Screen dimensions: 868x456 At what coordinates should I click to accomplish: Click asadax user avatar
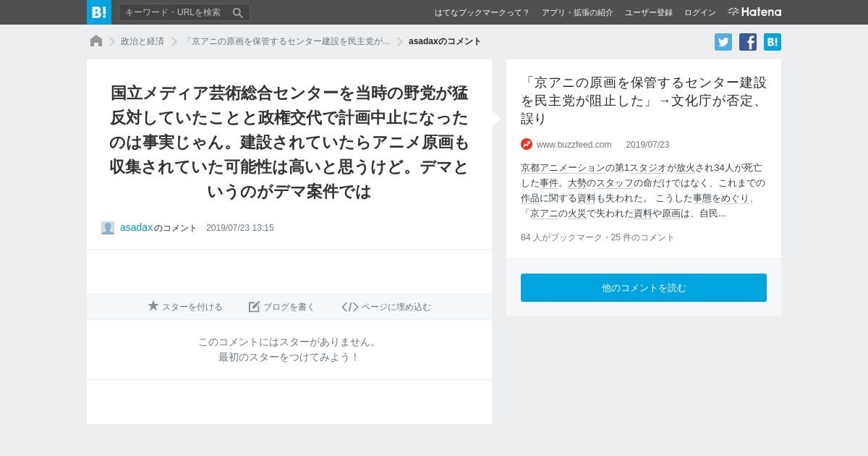pos(108,228)
